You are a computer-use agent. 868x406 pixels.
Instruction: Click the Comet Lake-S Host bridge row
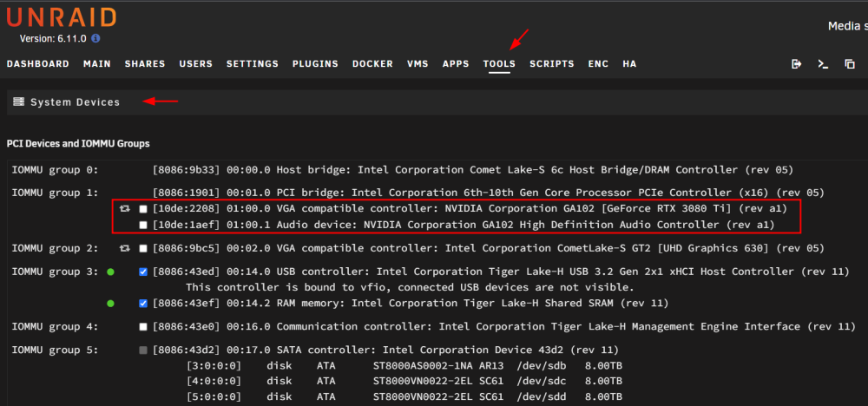473,170
